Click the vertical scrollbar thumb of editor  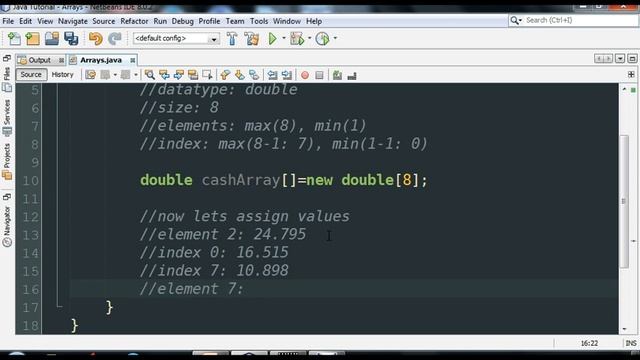coord(624,201)
